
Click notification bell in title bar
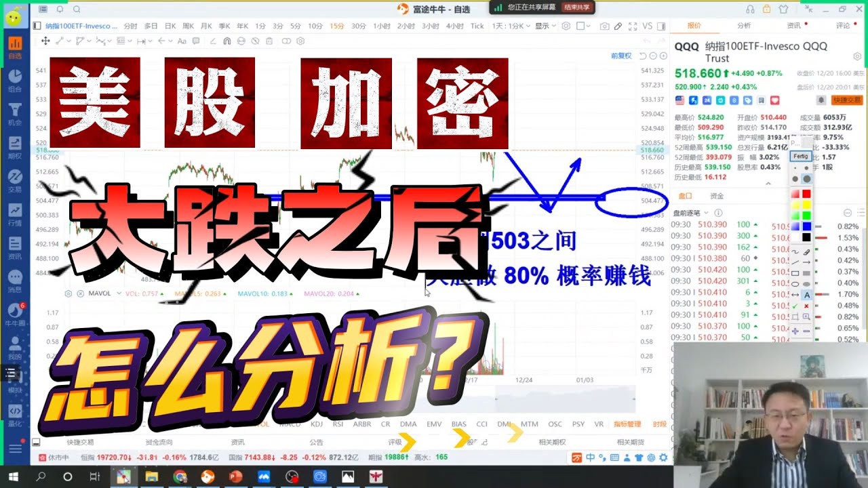[x=60, y=9]
